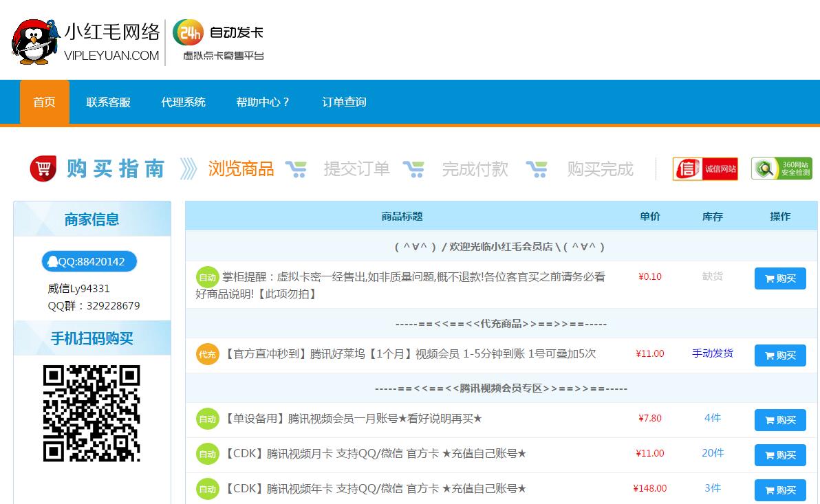Click the chevron arrows beside 购买指南
Screen dimensions: 820x504
(x=188, y=169)
